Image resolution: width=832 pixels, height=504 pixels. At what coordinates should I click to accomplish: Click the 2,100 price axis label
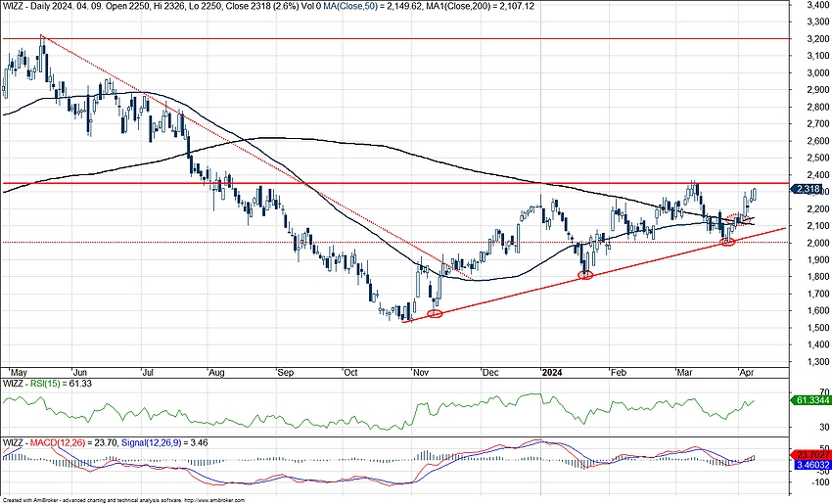817,225
